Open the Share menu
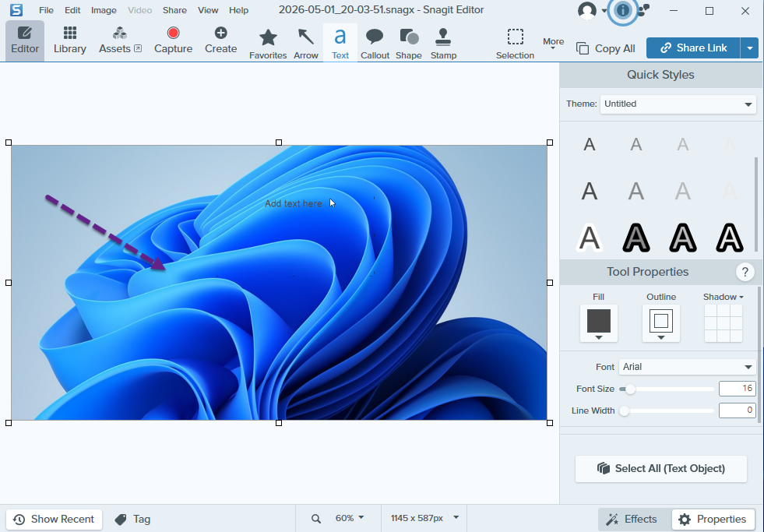Viewport: 764px width, 532px height. (x=174, y=10)
